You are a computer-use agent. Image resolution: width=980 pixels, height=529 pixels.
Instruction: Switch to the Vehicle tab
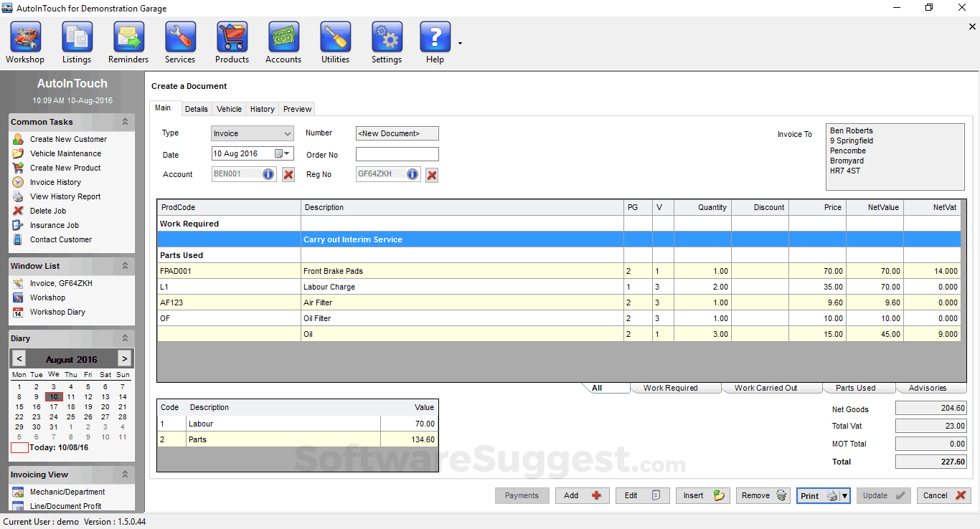pyautogui.click(x=228, y=108)
